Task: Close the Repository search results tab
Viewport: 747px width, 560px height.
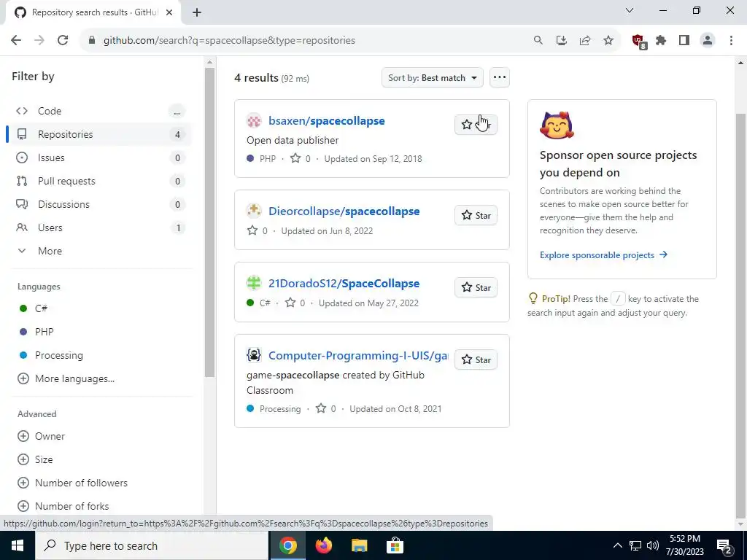Action: tap(169, 12)
